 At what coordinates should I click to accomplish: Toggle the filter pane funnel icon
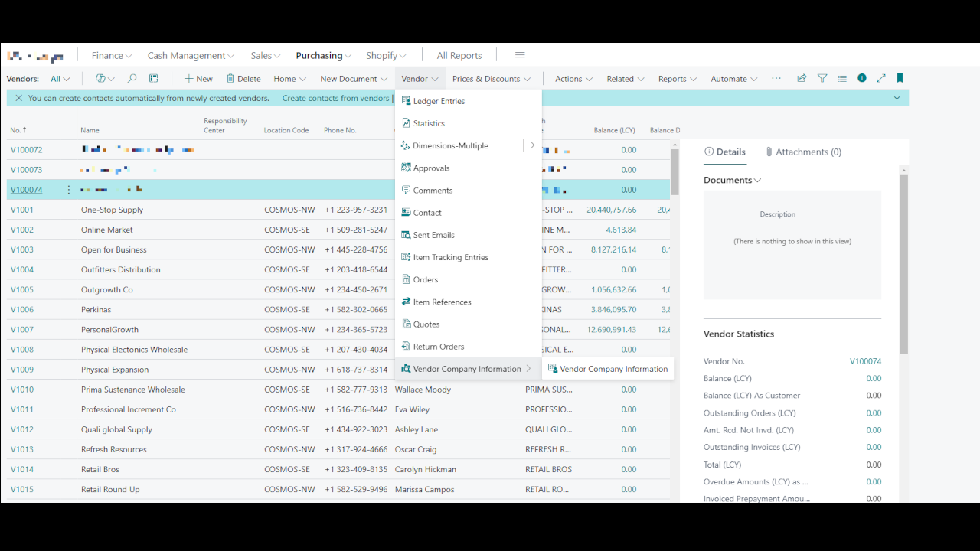pos(822,78)
